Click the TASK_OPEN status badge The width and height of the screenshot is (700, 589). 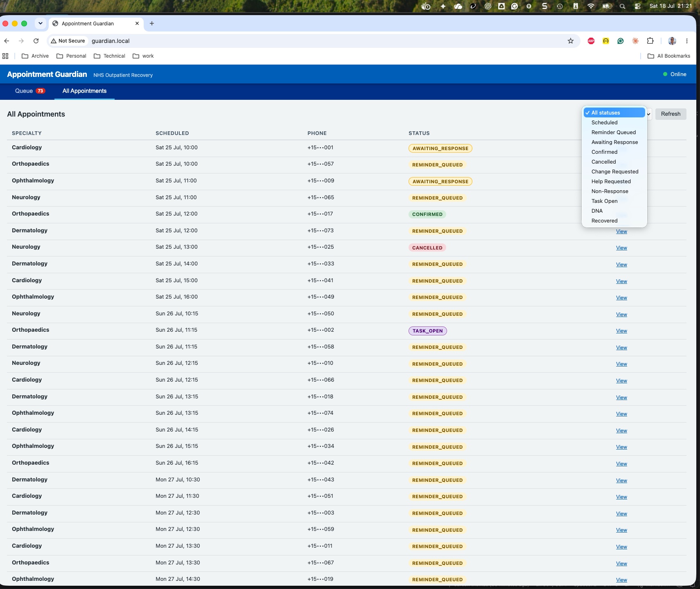[428, 331]
